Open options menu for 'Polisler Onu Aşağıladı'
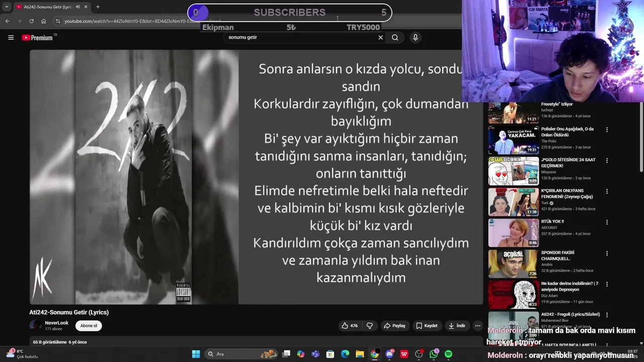The height and width of the screenshot is (362, 644). pos(607,130)
